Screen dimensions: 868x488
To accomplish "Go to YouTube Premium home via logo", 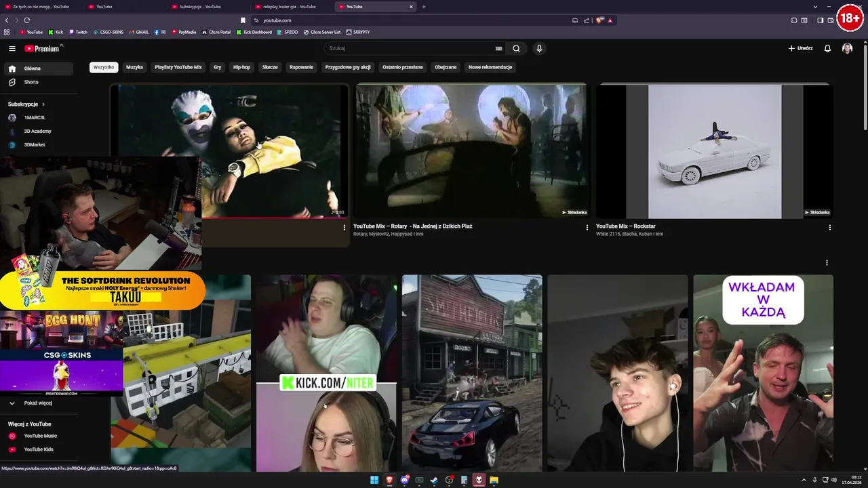I will point(42,49).
